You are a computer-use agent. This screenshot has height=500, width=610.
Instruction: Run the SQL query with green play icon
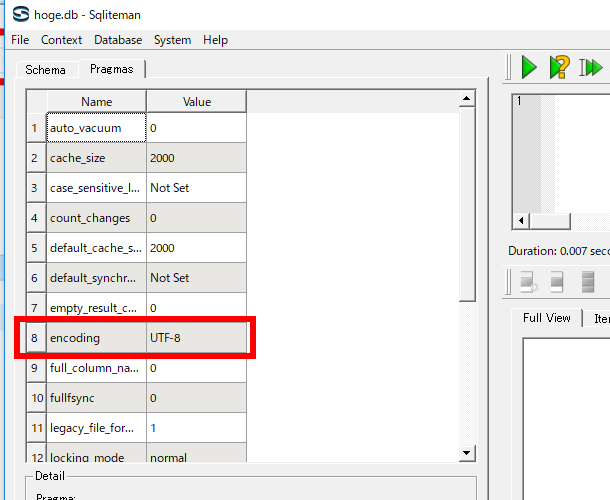coord(529,67)
